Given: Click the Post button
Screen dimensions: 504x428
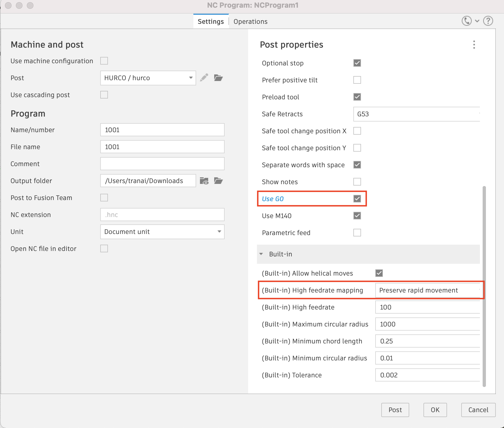Looking at the screenshot, I should coord(395,410).
